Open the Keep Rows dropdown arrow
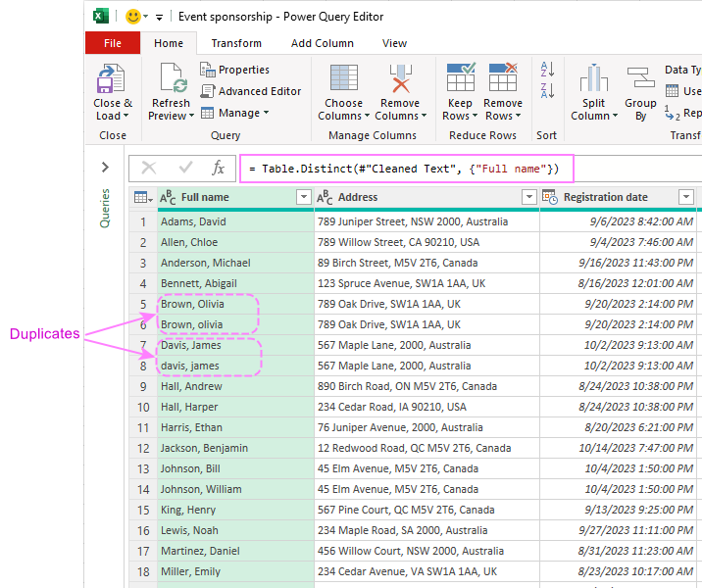The image size is (702, 588). point(475,116)
